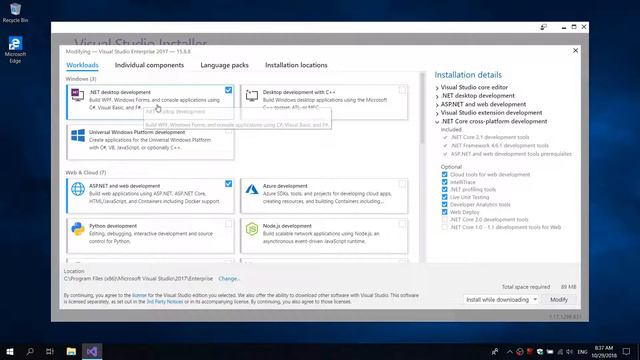
Task: Uncheck Live Unit Testing option
Action: (x=444, y=197)
